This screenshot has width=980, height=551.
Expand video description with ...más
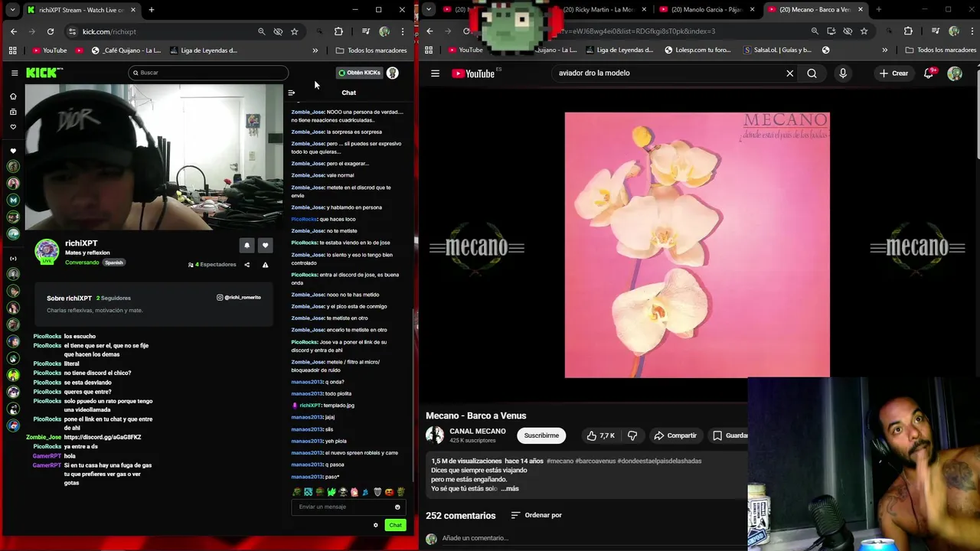510,488
